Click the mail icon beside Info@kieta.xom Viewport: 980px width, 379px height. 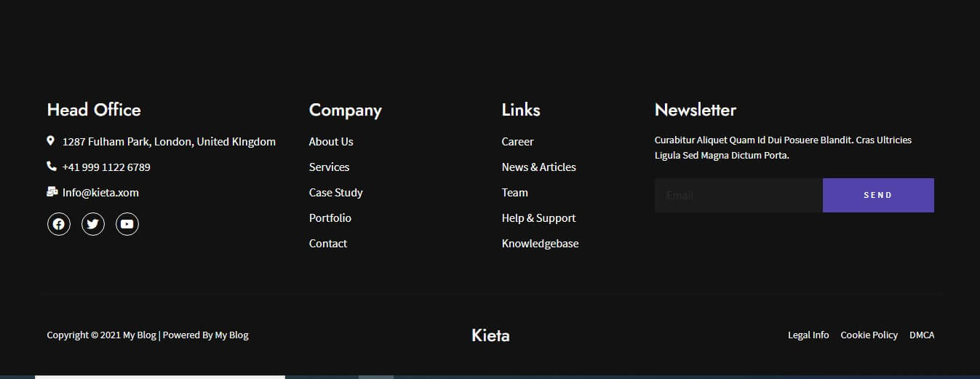pyautogui.click(x=52, y=191)
